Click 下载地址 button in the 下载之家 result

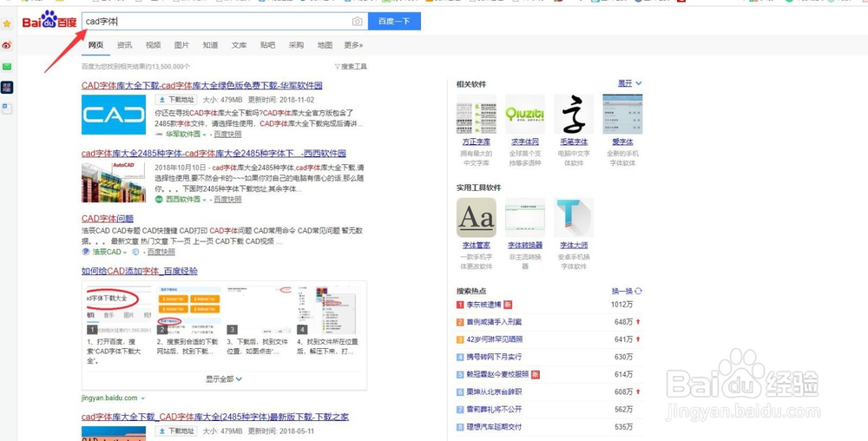click(x=176, y=431)
